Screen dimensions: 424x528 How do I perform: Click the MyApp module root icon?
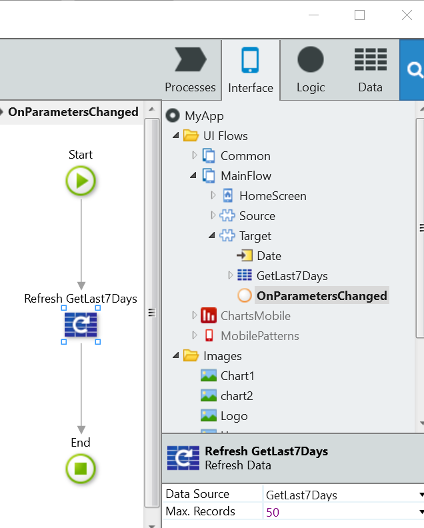pyautogui.click(x=173, y=116)
